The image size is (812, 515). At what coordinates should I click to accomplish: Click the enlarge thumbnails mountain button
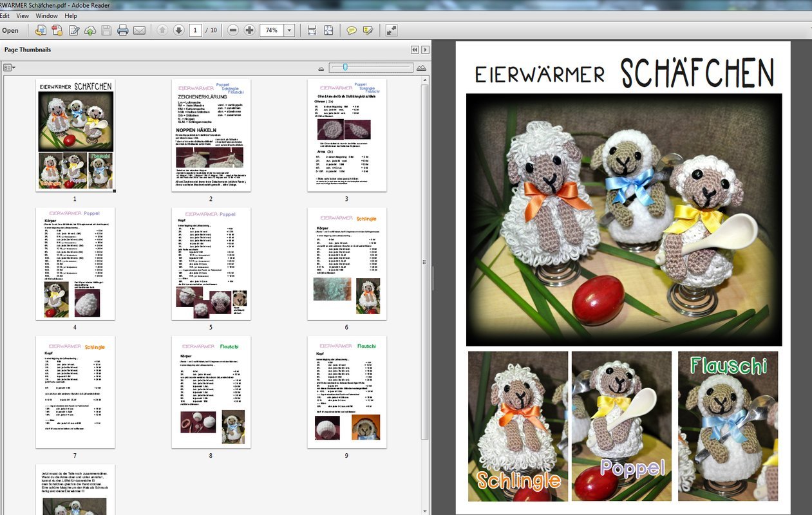[422, 68]
